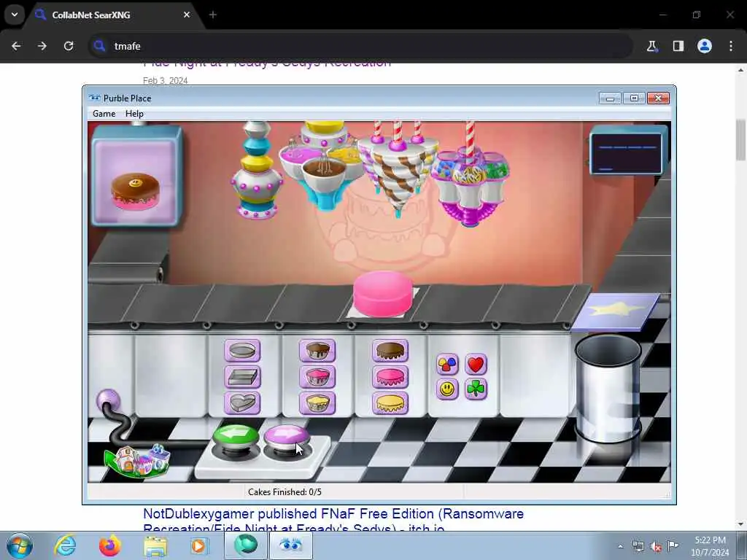Select the heart-shaped cake pan button
The width and height of the screenshot is (747, 560).
[242, 403]
